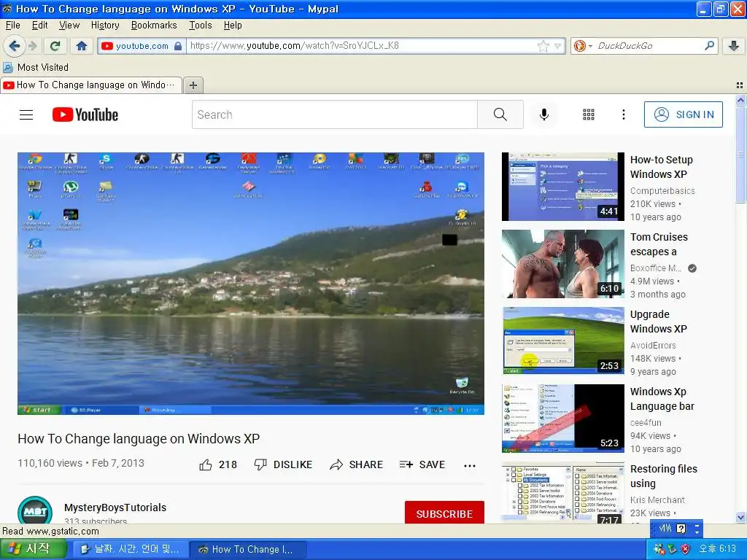Open a new tab with plus button
The width and height of the screenshot is (747, 560).
(x=193, y=85)
